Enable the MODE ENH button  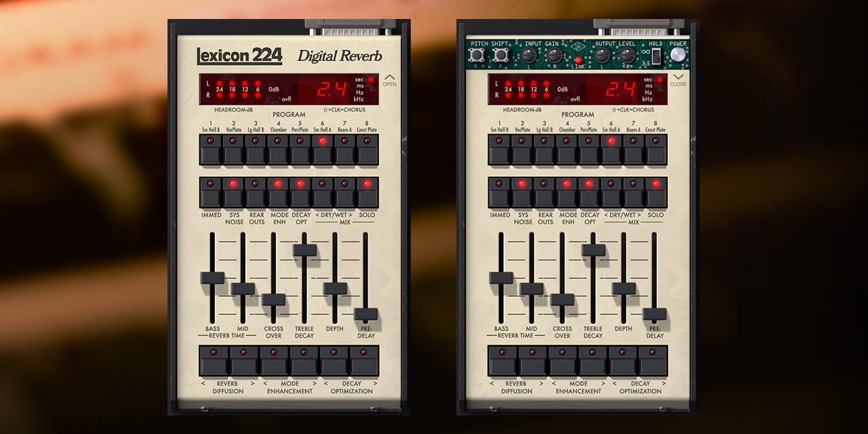(x=278, y=192)
